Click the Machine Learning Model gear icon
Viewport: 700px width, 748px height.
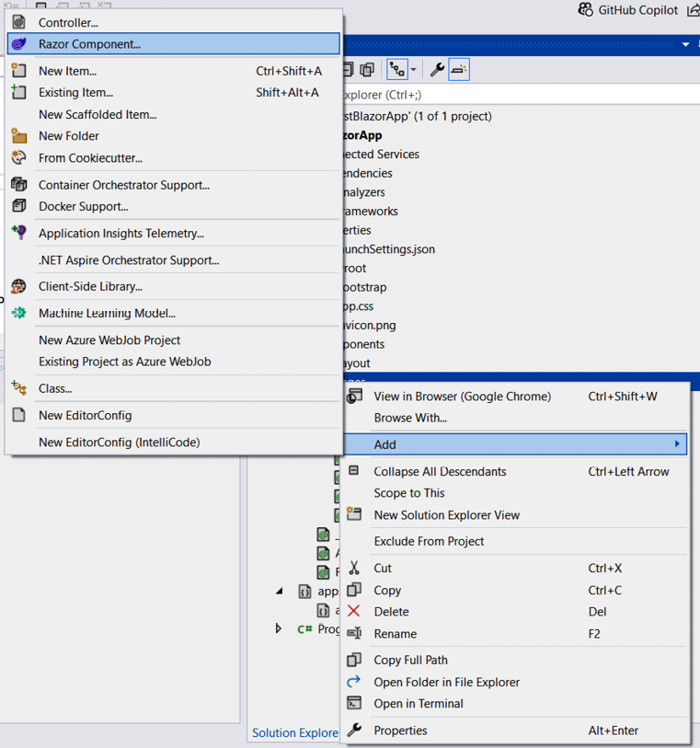[18, 313]
